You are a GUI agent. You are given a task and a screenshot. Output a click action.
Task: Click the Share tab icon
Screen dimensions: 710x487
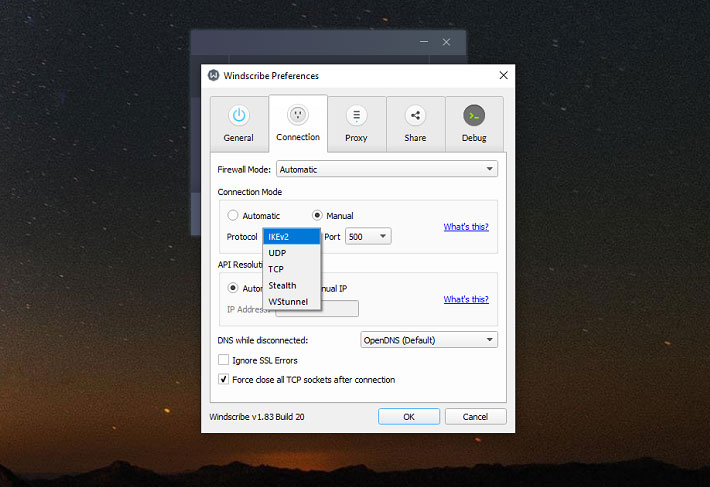(415, 115)
